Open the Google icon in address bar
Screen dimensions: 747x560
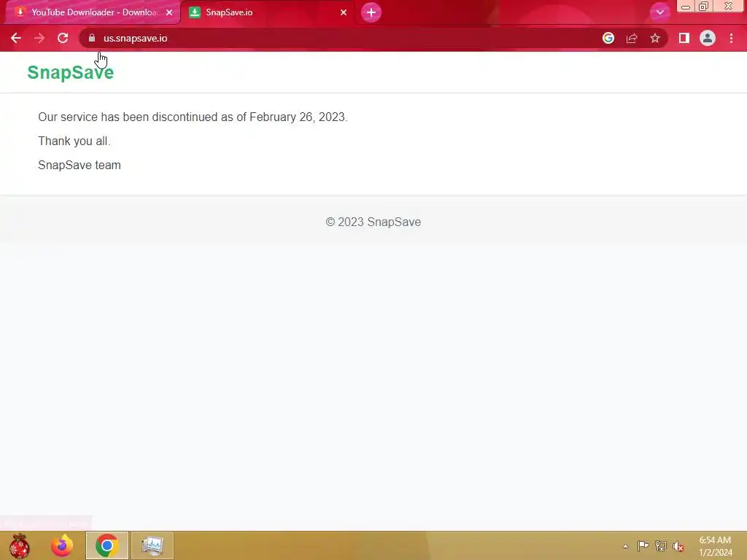pyautogui.click(x=608, y=38)
